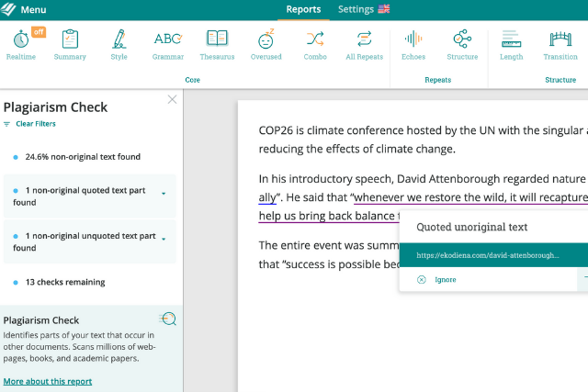The width and height of the screenshot is (588, 392).
Task: Click the 'The entire event was' paragraph
Action: pyautogui.click(x=329, y=255)
